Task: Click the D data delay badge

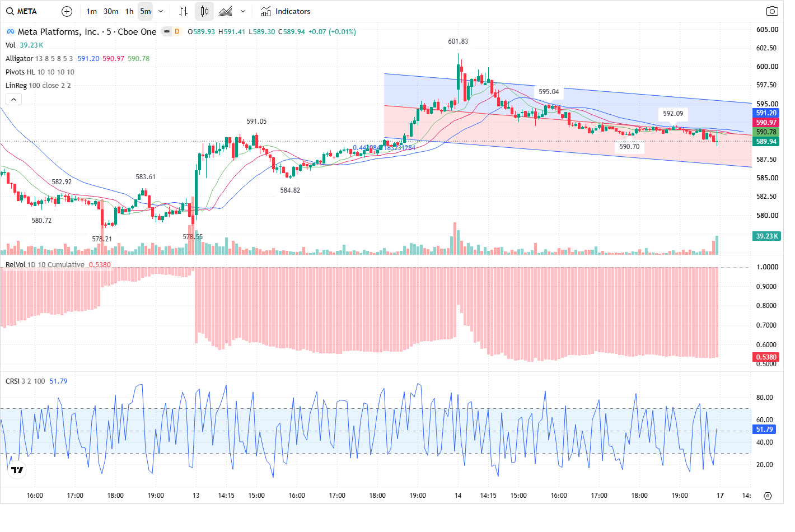Action: 177,32
